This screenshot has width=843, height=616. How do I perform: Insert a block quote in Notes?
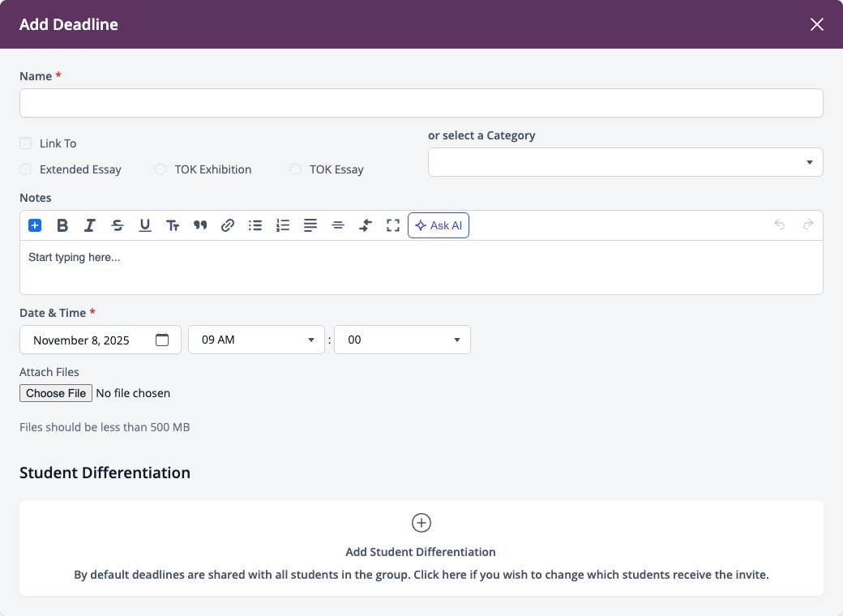click(200, 225)
